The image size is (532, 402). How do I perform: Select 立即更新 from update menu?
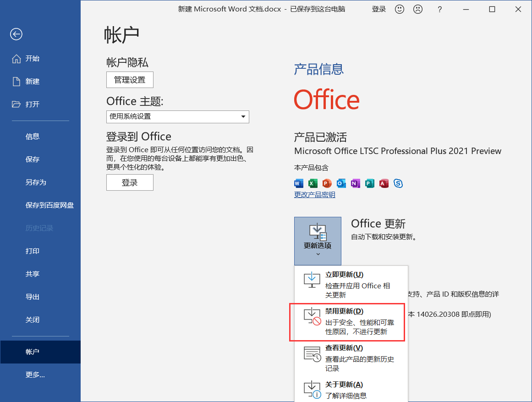coord(348,284)
